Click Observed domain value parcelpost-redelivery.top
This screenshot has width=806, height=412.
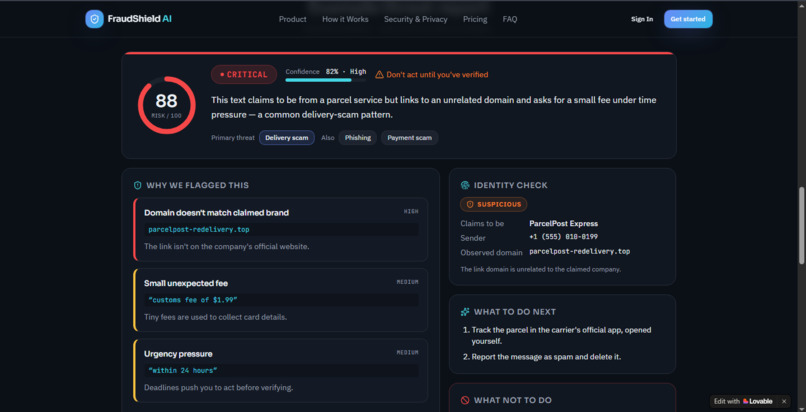click(x=579, y=252)
